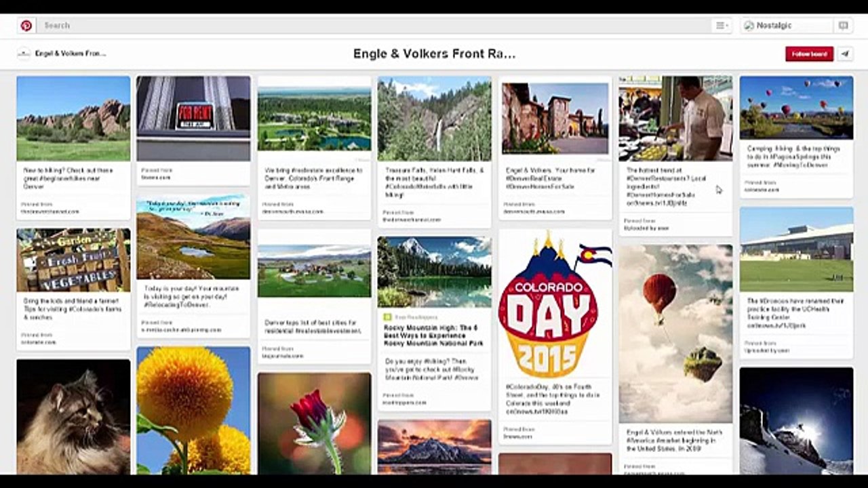Open the yellow sunflower pin image

(x=193, y=410)
